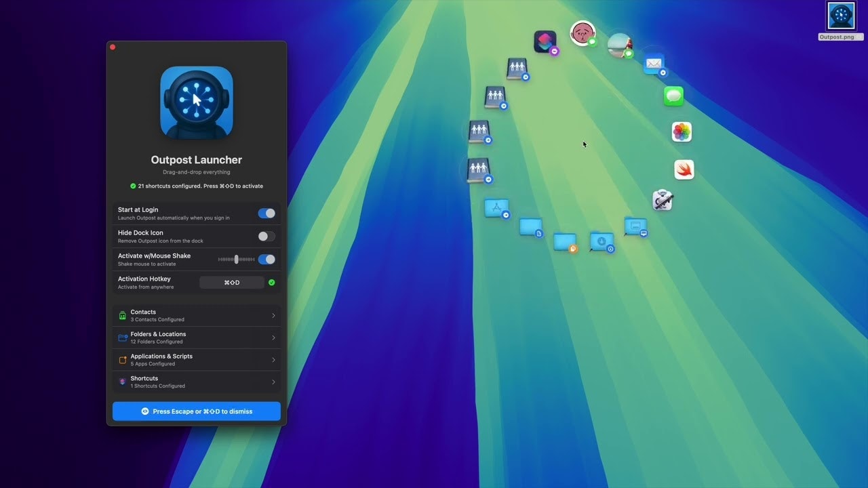Click the blue dismiss button

point(197,411)
